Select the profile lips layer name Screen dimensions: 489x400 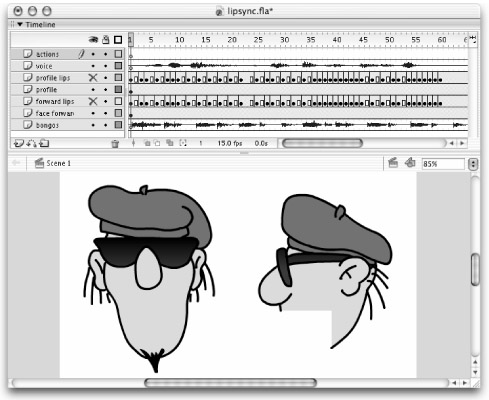pyautogui.click(x=53, y=78)
